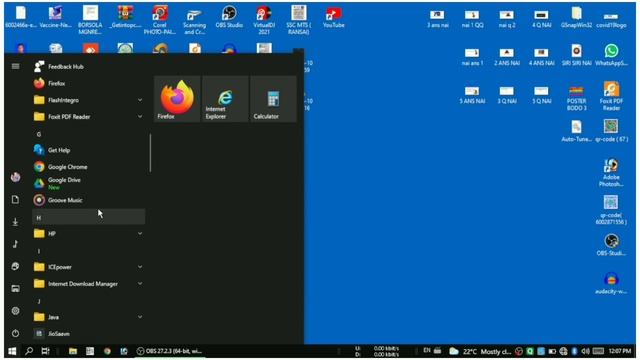The height and width of the screenshot is (360, 640).
Task: Open the 12:07 PM clock
Action: click(x=620, y=351)
